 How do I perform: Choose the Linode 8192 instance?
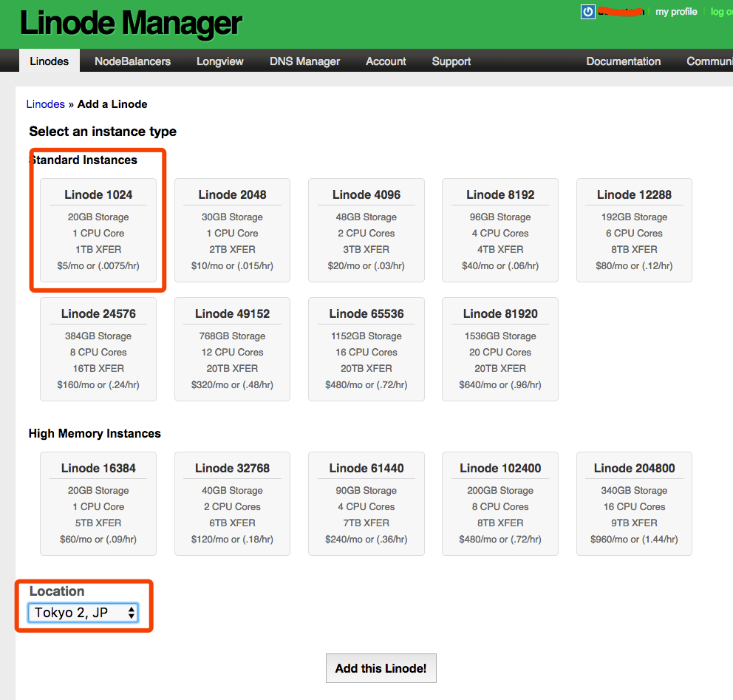pyautogui.click(x=500, y=230)
